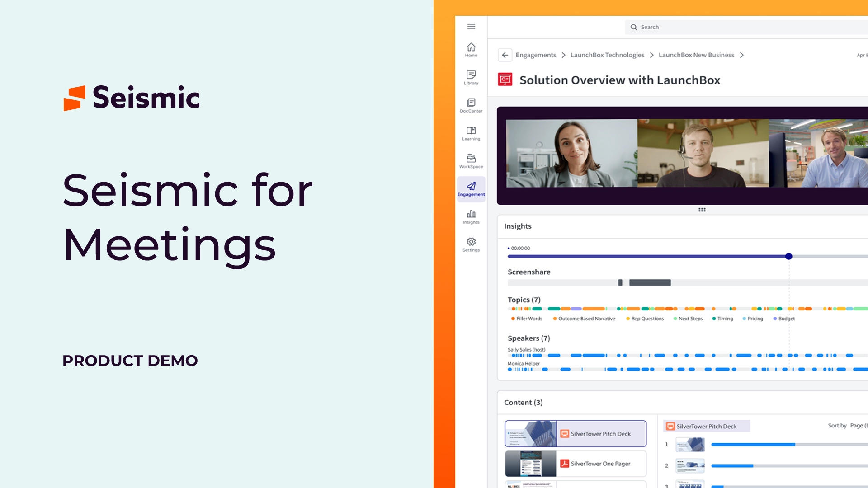
Task: Open Settings gear in sidebar
Action: pos(471,244)
